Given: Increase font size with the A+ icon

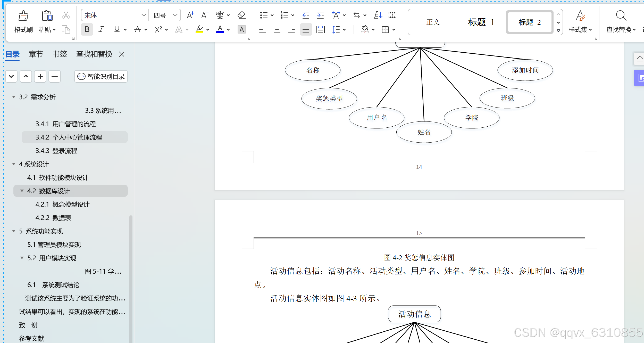Looking at the screenshot, I should tap(190, 15).
